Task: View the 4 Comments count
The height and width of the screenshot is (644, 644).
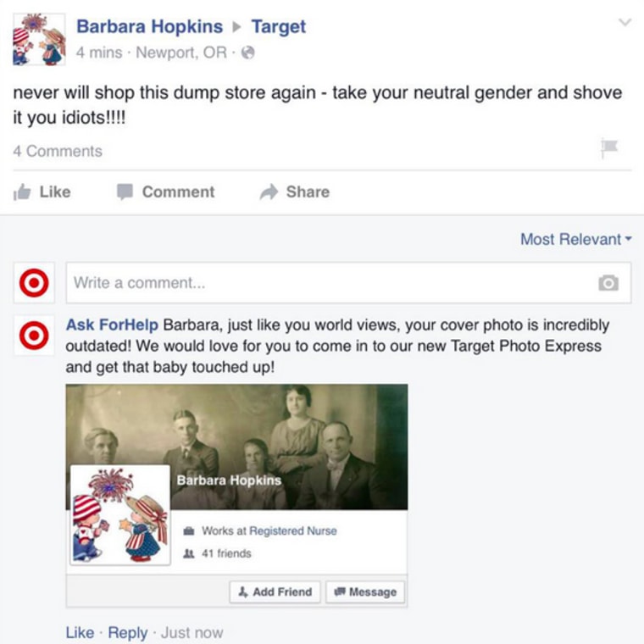Action: click(58, 151)
